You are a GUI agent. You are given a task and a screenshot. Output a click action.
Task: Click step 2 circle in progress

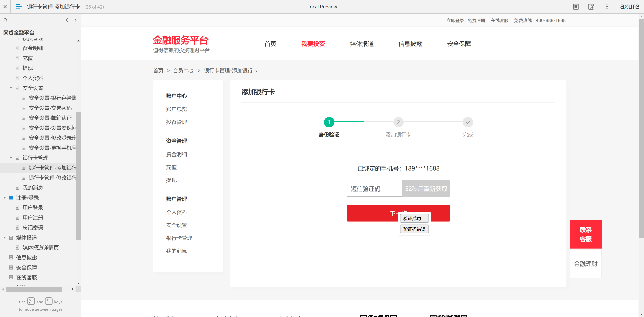(398, 122)
